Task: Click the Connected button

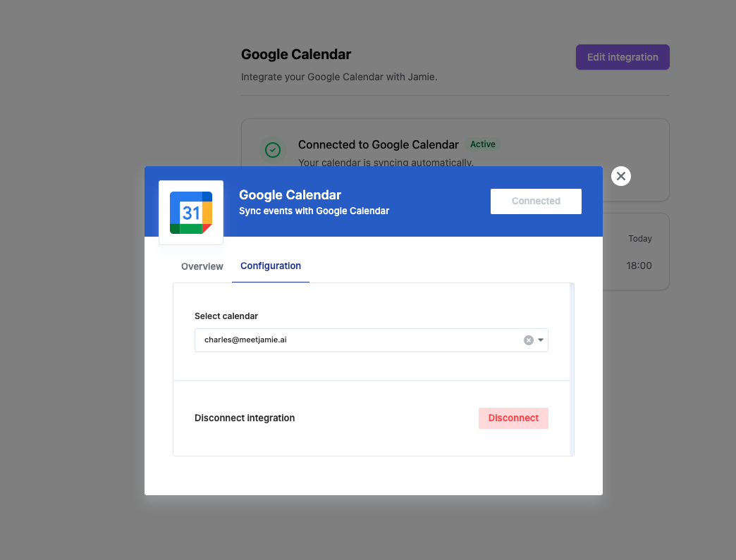Action: [x=536, y=201]
